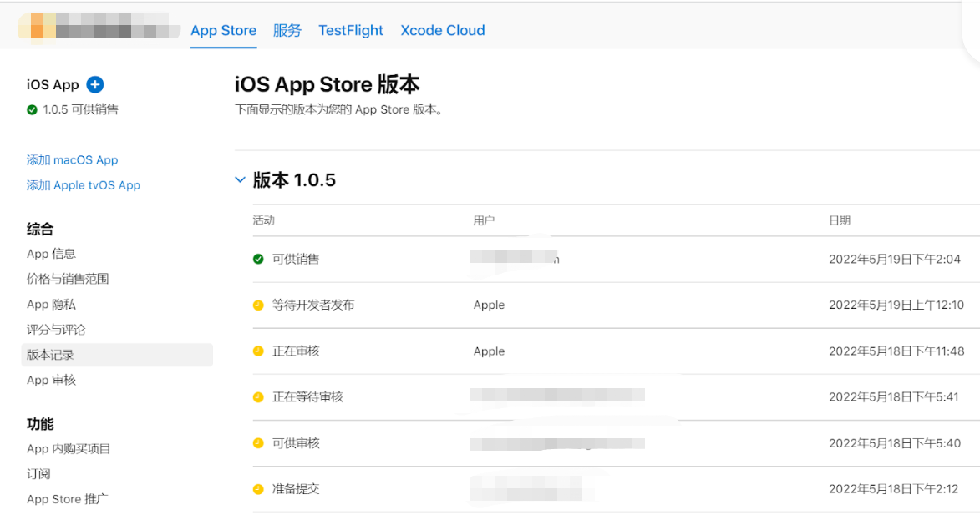Viewport: 980px width, 515px height.
Task: Open App 信息 in sidebar
Action: click(51, 254)
